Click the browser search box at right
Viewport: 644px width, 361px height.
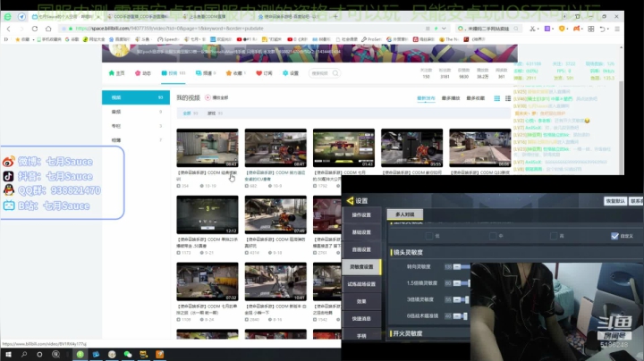click(x=488, y=29)
